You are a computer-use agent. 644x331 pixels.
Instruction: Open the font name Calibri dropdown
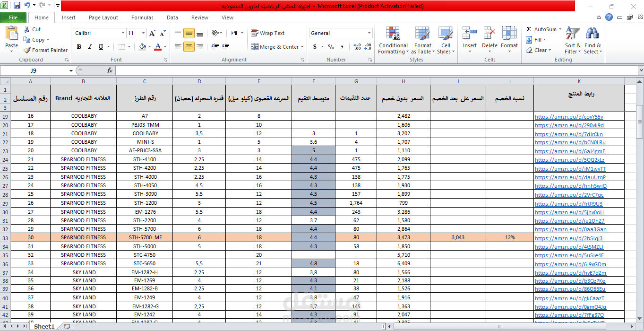123,33
